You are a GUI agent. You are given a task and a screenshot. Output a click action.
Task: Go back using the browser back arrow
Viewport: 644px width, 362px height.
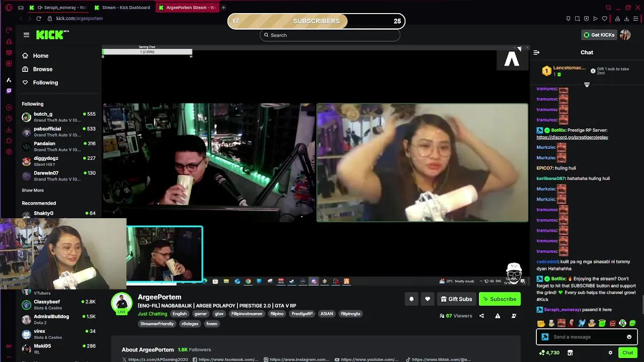(21, 19)
